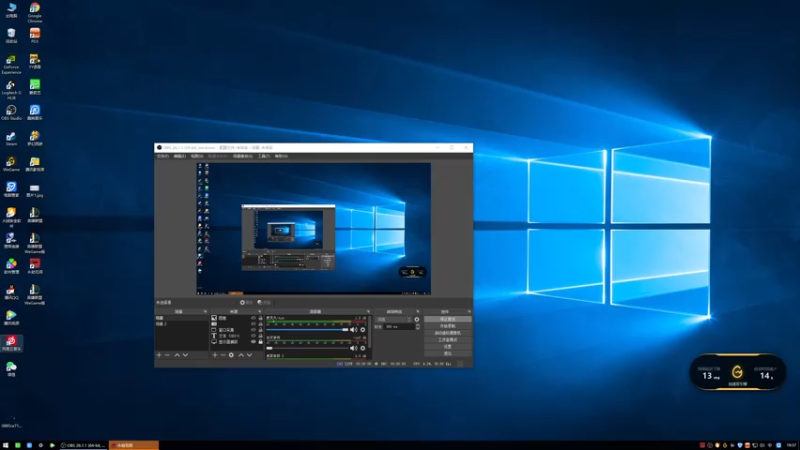Pop out the Sources dock
The width and height of the screenshot is (800, 450).
[260, 311]
